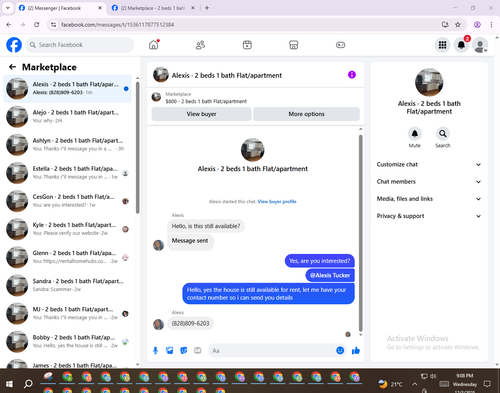The height and width of the screenshot is (393, 500).
Task: Click the Search Facebook field
Action: (80, 45)
